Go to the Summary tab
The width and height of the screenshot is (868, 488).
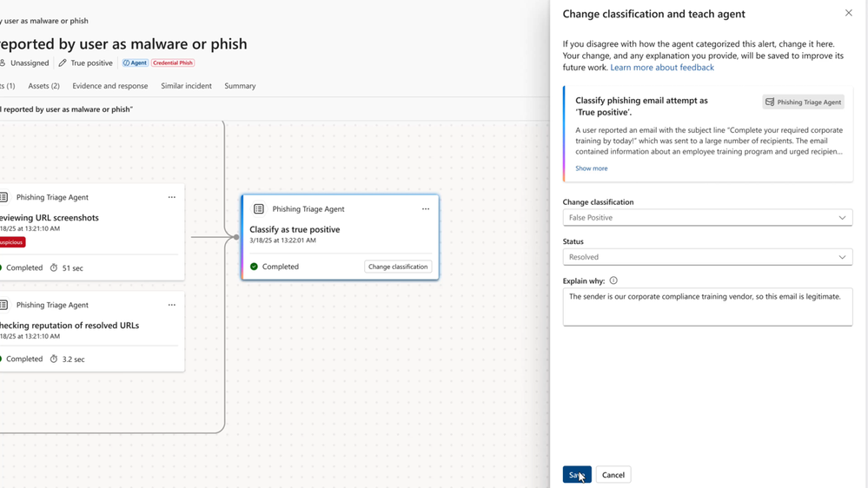(x=240, y=86)
